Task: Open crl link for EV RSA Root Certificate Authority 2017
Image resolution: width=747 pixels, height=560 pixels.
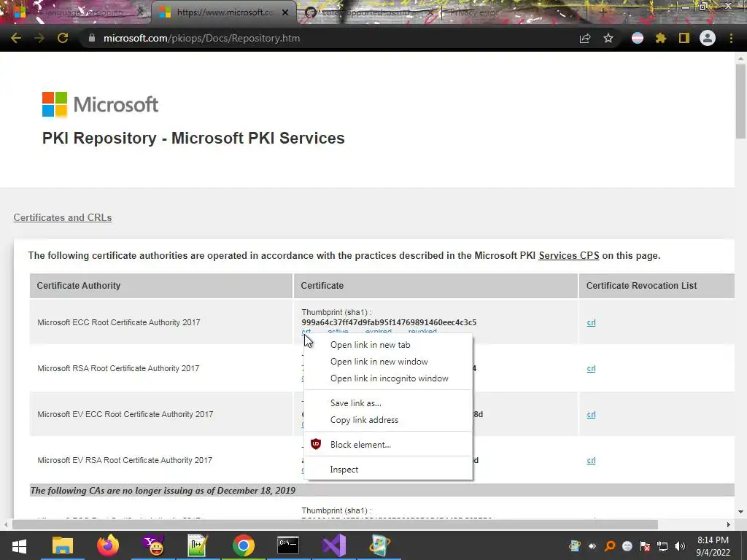Action: point(591,461)
